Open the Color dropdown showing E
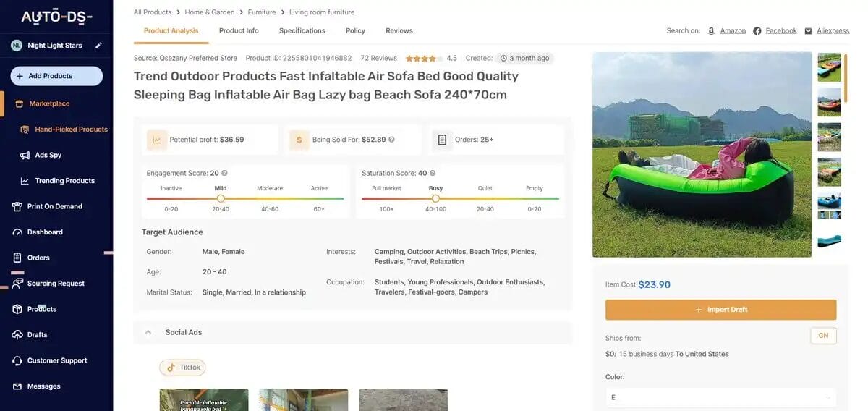 click(720, 397)
